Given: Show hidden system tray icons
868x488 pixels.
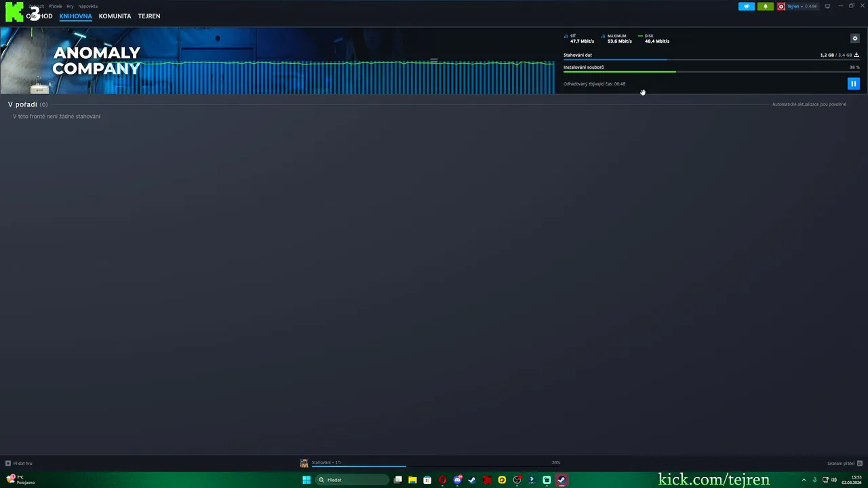Looking at the screenshot, I should click(804, 480).
